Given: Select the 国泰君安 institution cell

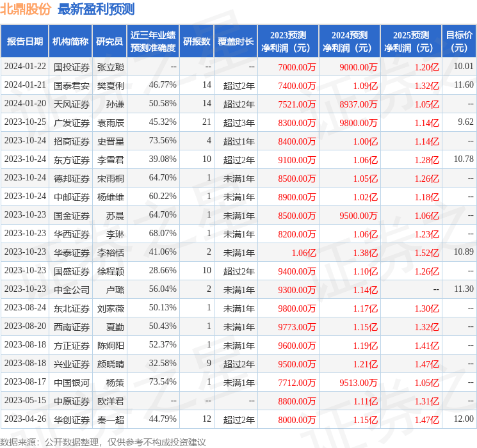Looking at the screenshot, I should [72, 86].
